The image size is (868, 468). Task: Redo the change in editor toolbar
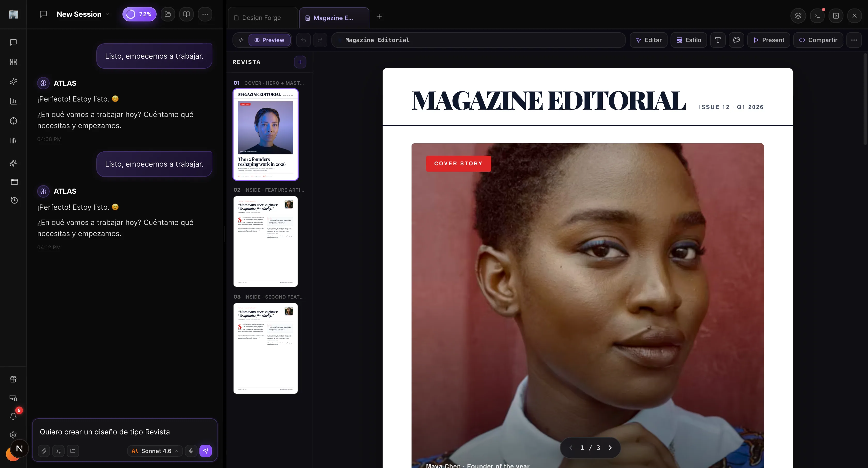coord(320,40)
